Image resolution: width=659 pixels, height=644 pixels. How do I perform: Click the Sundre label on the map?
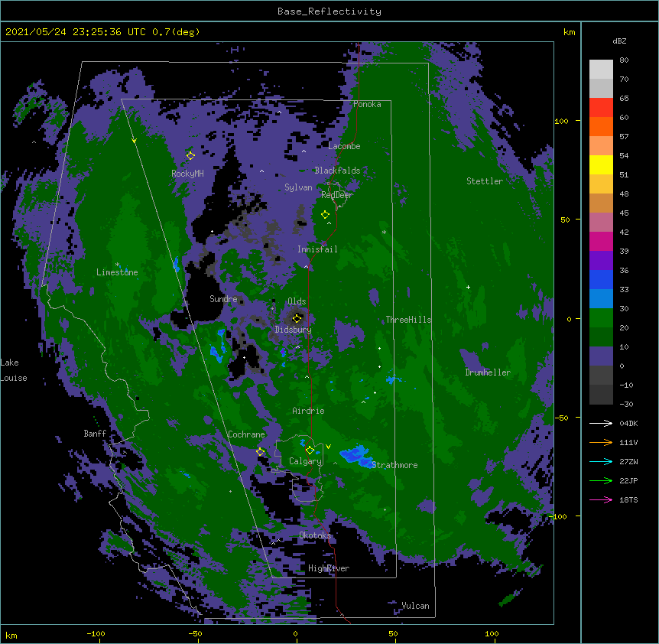coord(223,299)
